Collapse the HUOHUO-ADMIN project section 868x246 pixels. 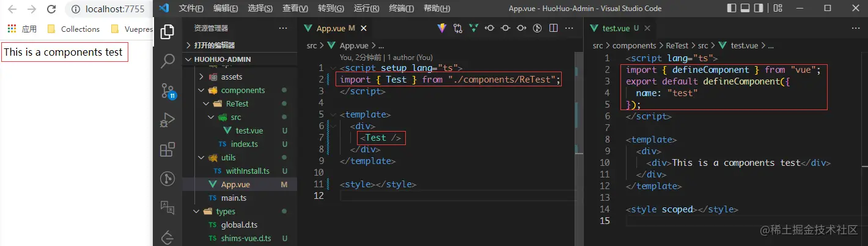(x=240, y=59)
